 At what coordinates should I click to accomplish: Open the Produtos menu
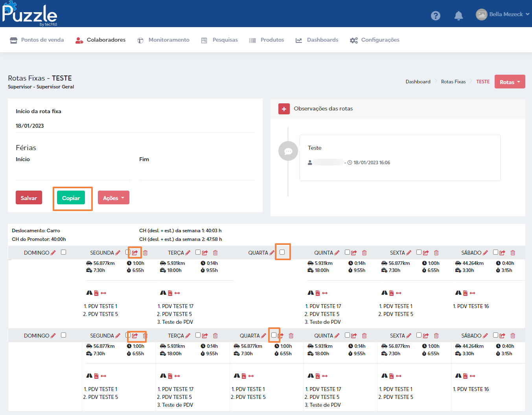point(267,40)
